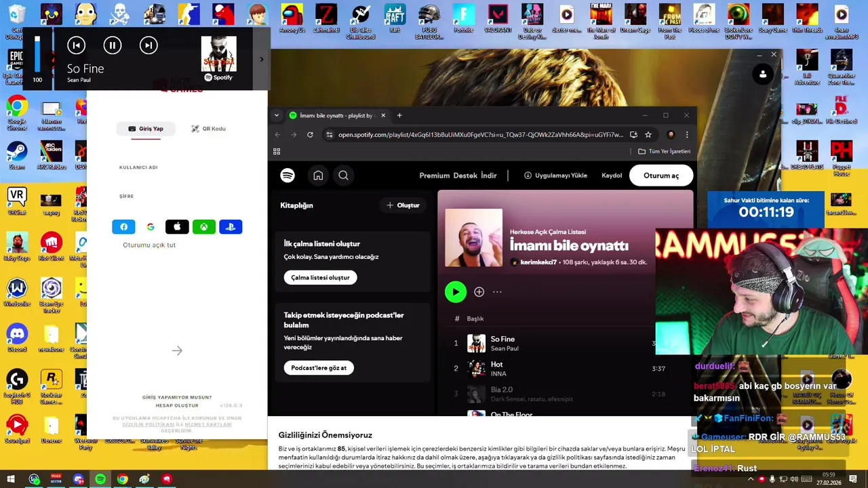
Task: Open kerimkekci7 profile link
Action: tap(538, 262)
